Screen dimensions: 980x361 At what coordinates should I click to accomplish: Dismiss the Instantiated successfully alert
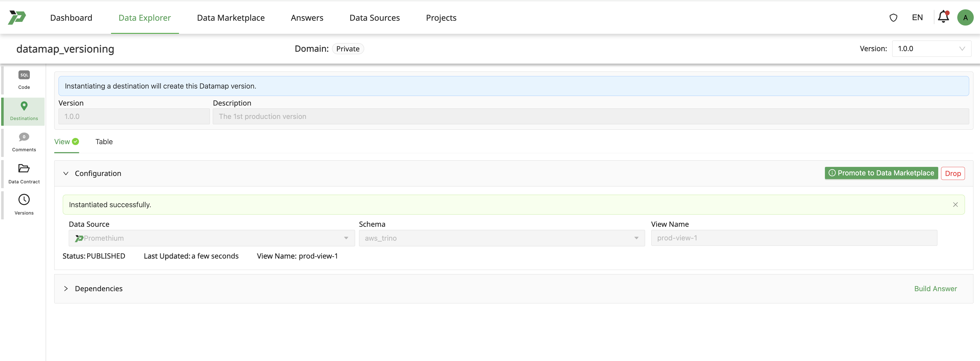click(x=955, y=205)
